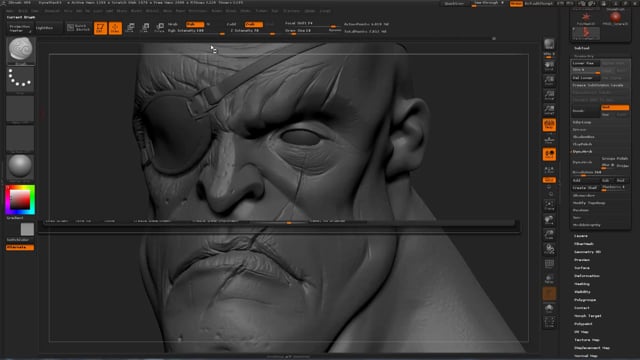This screenshot has width=640, height=360.
Task: Select the Scale transform in top shelf
Action: (145, 28)
